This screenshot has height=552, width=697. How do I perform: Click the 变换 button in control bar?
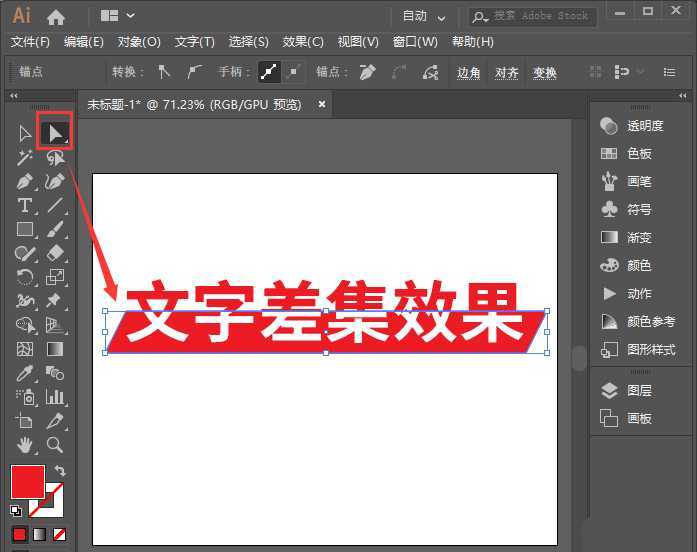[545, 72]
